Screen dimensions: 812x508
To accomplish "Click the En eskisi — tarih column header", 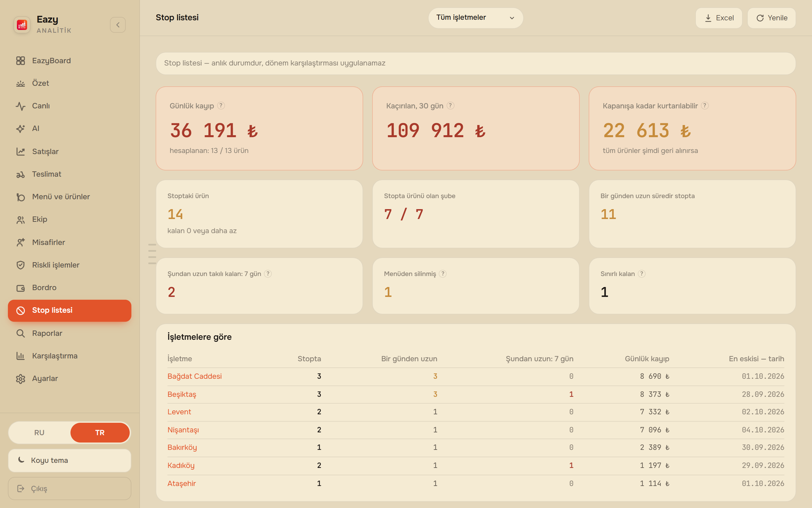I will point(756,359).
